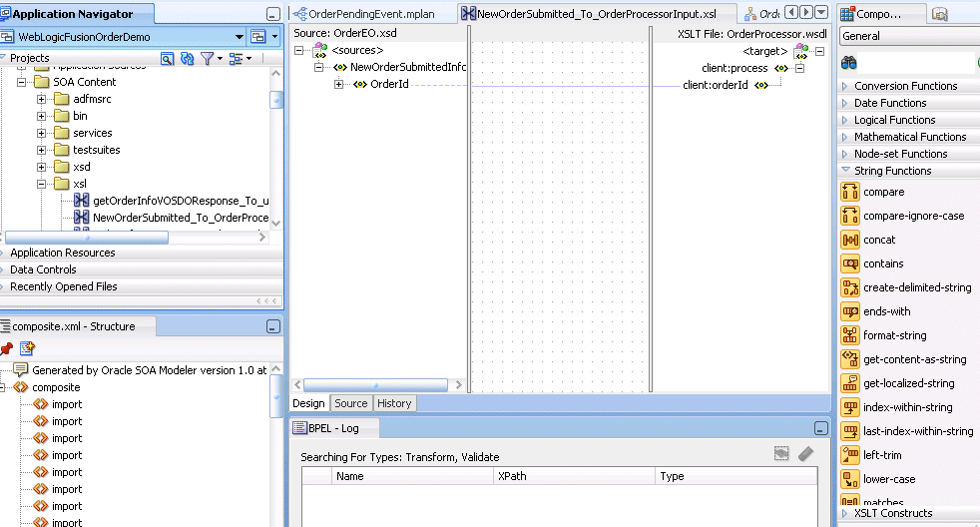Click the XPath column header
Image resolution: width=980 pixels, height=527 pixels.
574,476
